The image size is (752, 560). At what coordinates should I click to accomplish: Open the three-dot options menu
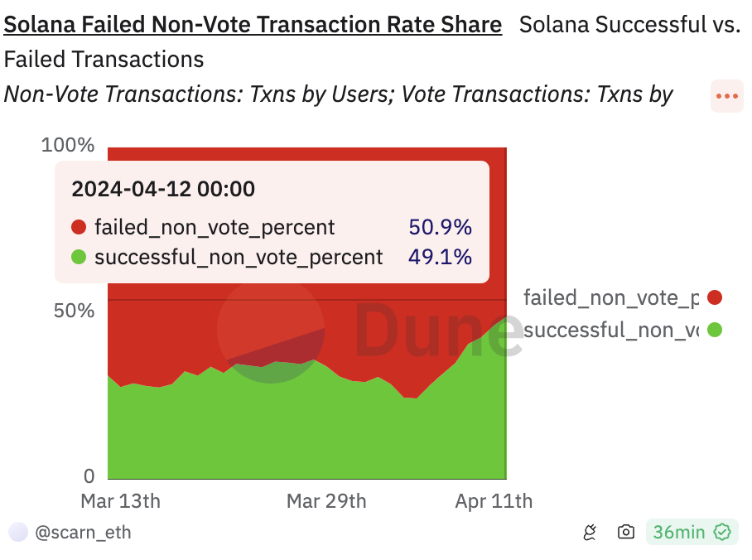726,96
